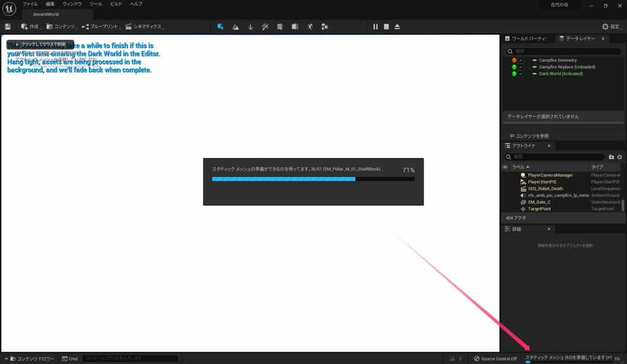627x364 pixels.
Task: Activate Brush Editing mode icon
Action: click(295, 27)
